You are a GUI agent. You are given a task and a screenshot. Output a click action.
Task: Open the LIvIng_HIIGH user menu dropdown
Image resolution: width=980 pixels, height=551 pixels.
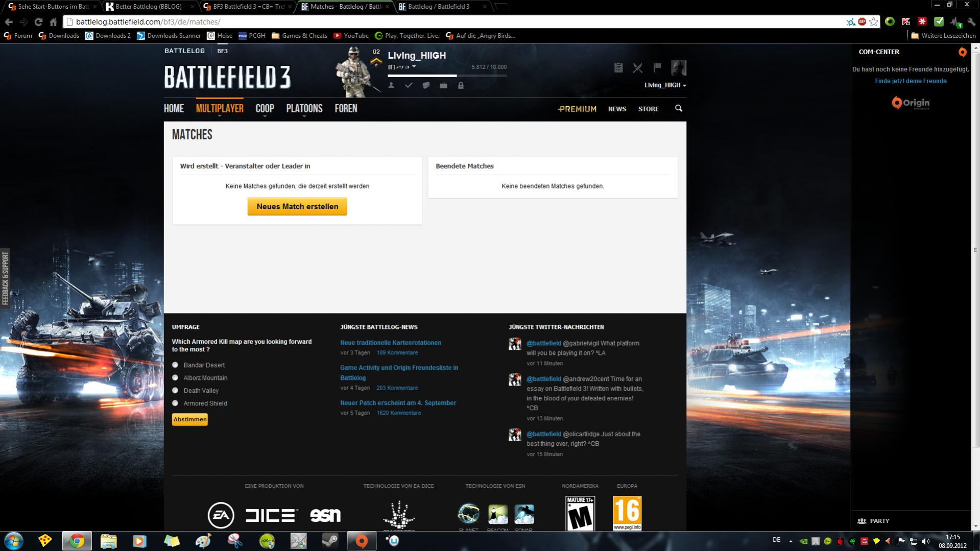pyautogui.click(x=665, y=85)
